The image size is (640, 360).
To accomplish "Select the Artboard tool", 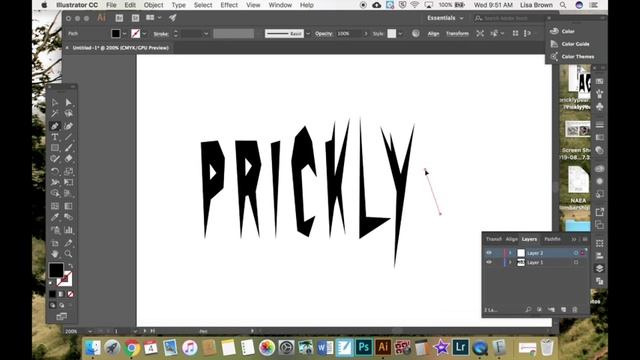I will pos(55,243).
